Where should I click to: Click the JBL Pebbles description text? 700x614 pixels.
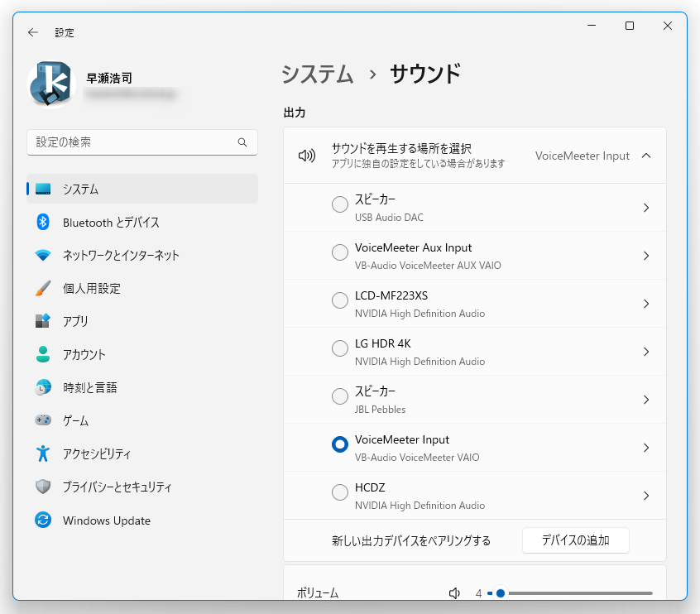pyautogui.click(x=380, y=410)
